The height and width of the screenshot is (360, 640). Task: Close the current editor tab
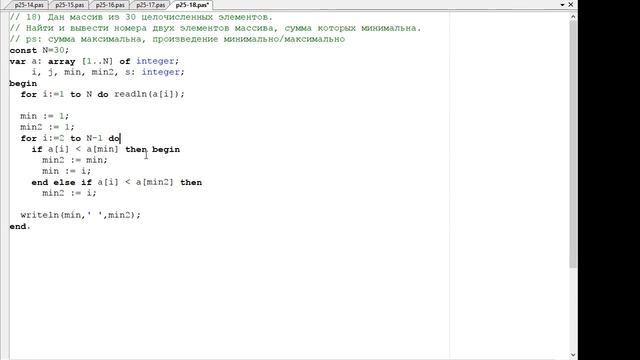571,4
